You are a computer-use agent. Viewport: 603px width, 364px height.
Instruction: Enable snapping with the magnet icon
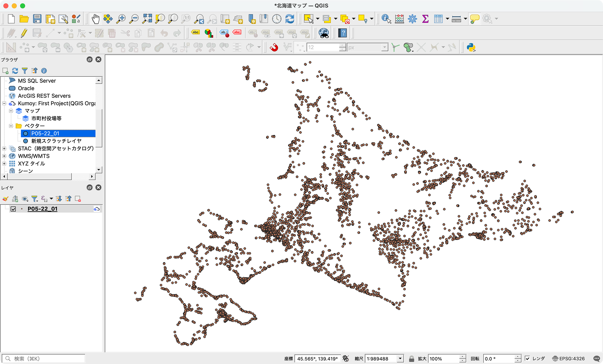[x=274, y=47]
